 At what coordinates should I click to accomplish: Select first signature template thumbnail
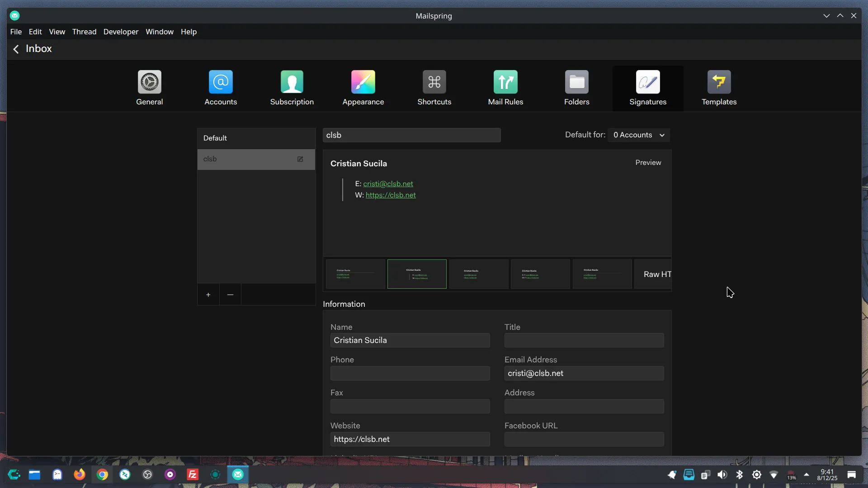click(355, 274)
